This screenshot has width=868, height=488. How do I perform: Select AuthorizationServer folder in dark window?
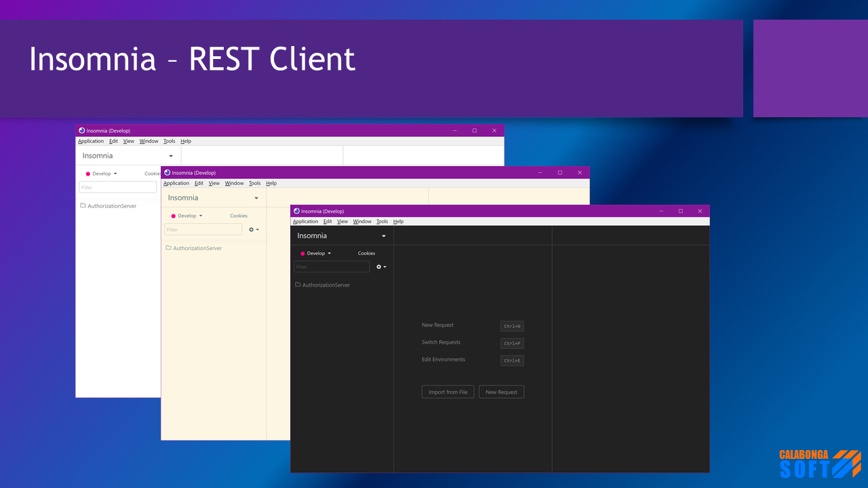323,285
